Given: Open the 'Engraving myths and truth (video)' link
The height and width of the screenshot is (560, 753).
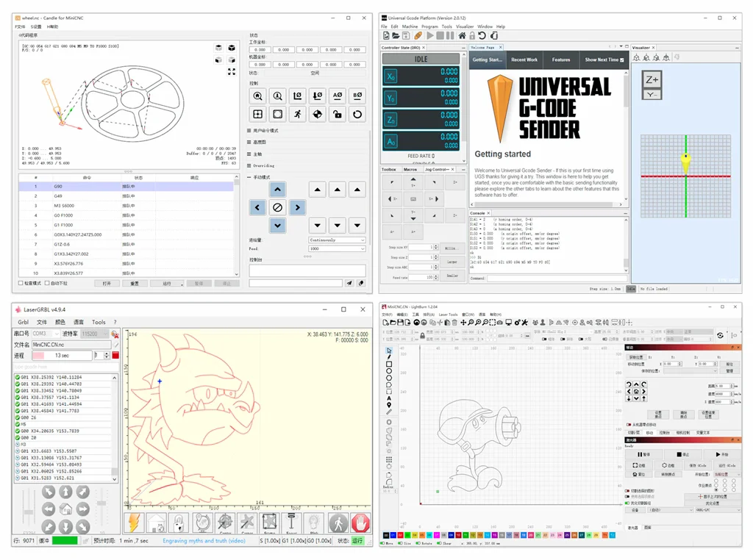Looking at the screenshot, I should coord(204,541).
